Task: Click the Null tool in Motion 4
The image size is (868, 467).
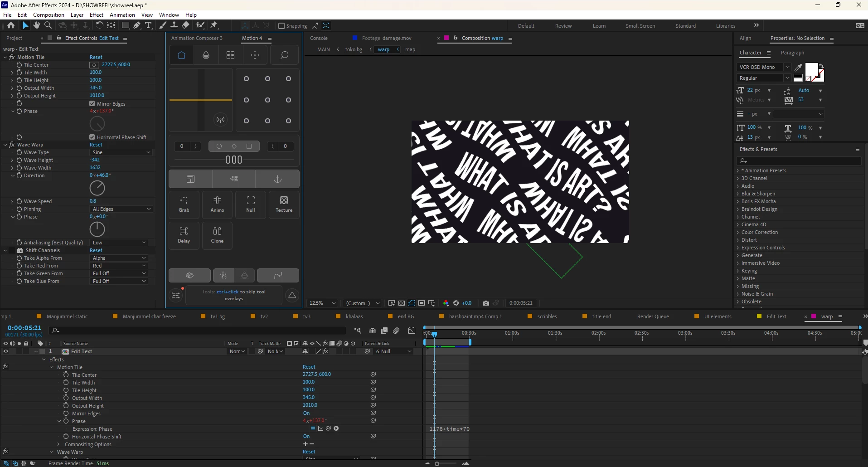Action: click(x=251, y=204)
